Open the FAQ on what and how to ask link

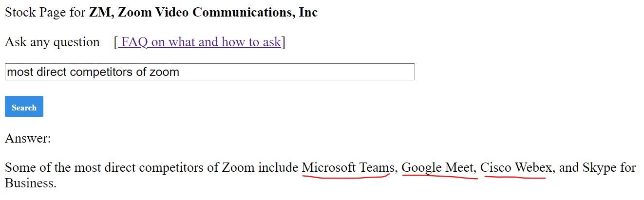[x=200, y=42]
